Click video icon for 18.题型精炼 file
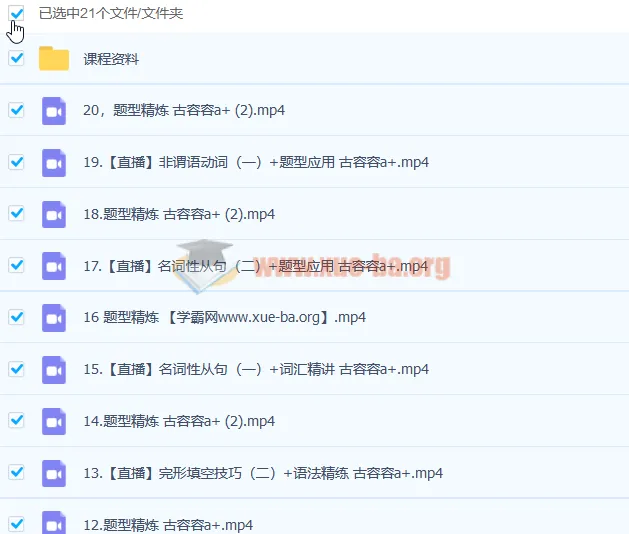 (x=54, y=214)
